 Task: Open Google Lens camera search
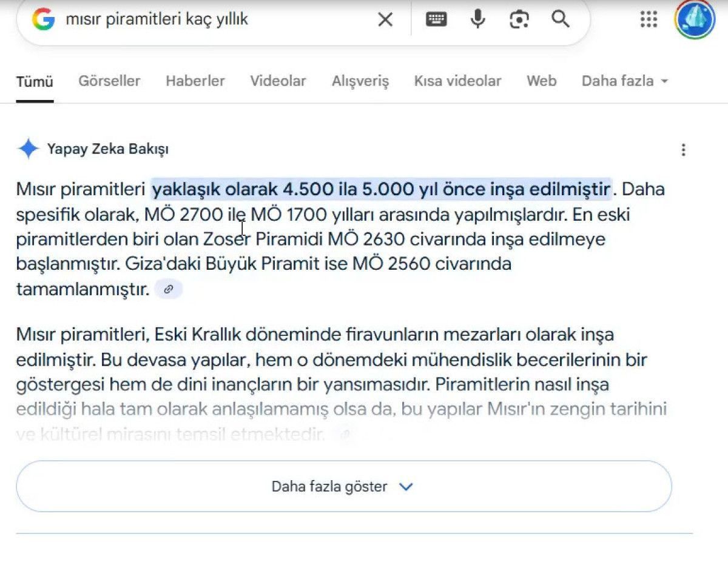click(519, 19)
